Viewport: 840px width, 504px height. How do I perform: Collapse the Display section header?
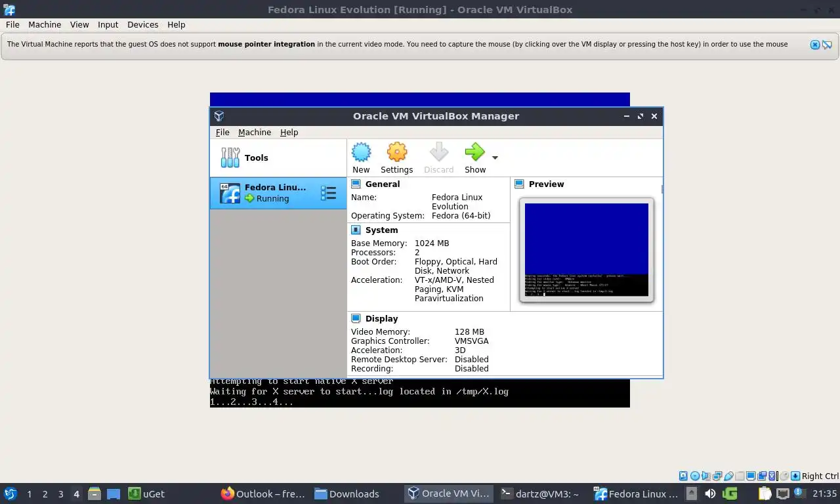(x=381, y=319)
